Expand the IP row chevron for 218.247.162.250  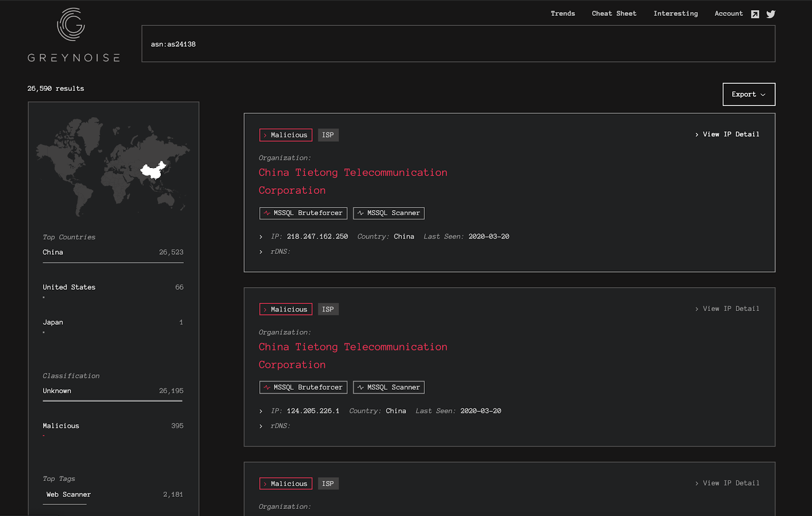261,237
